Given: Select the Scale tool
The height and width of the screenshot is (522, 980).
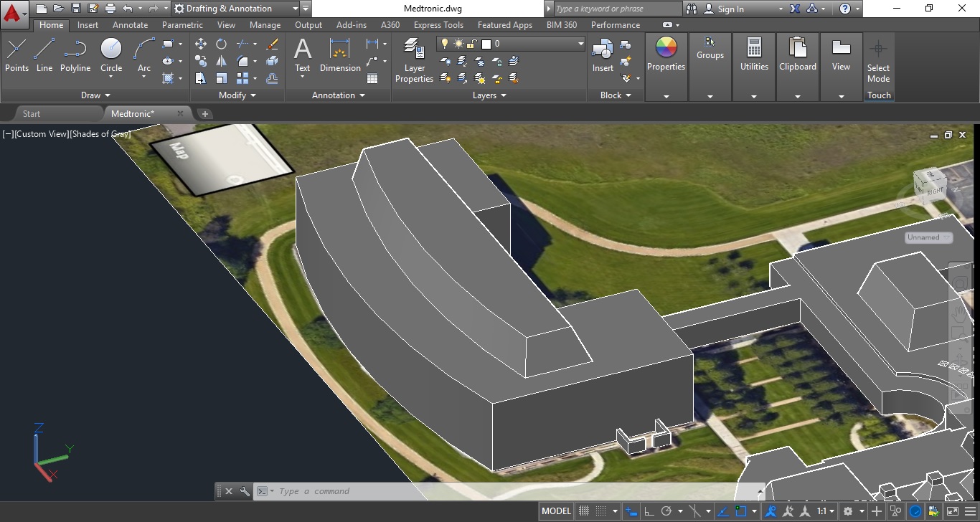Looking at the screenshot, I should 221,78.
